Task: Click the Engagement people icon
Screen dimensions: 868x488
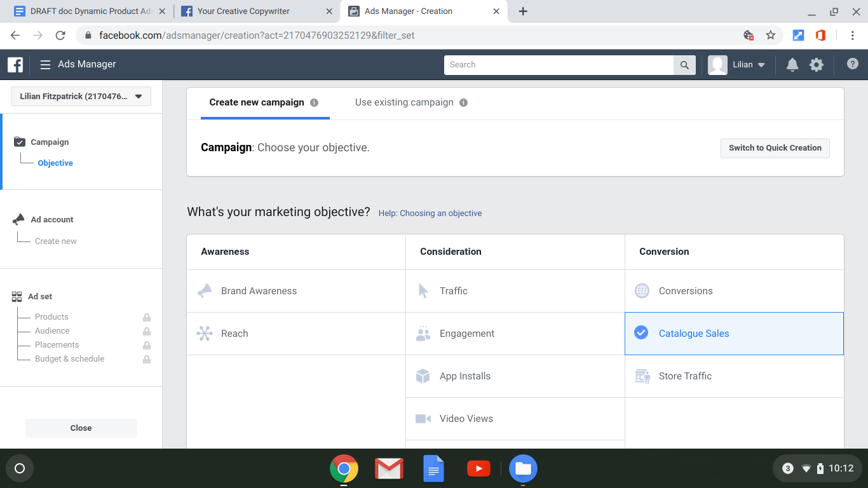Action: click(x=423, y=333)
